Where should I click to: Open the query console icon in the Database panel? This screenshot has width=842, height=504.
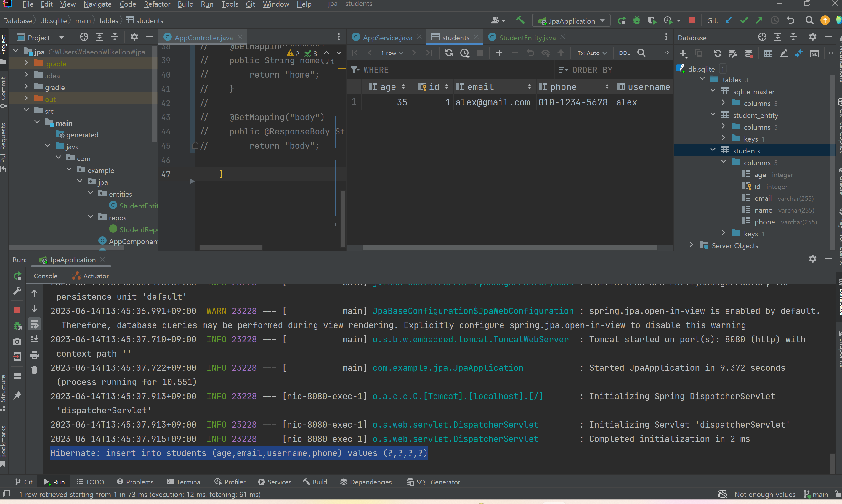(x=814, y=53)
